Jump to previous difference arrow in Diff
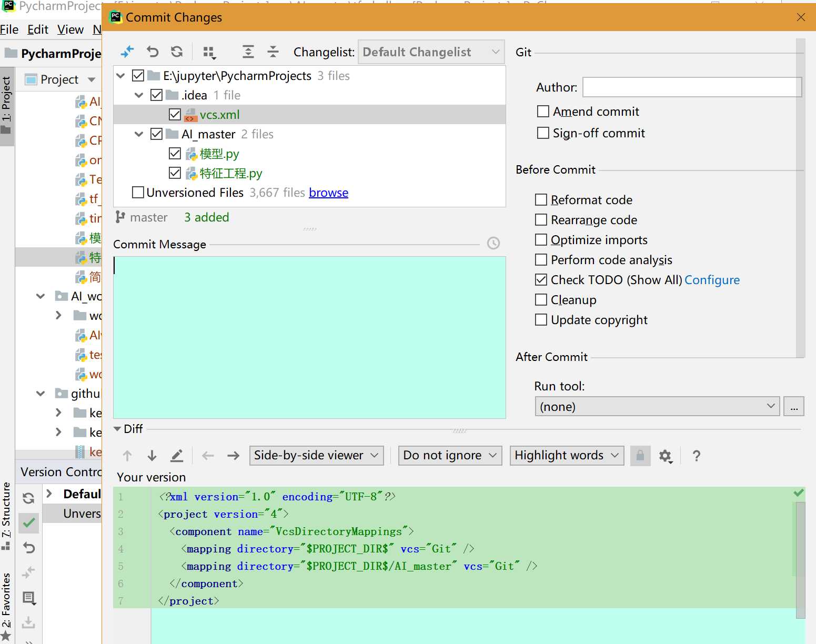This screenshot has width=816, height=644. [127, 456]
